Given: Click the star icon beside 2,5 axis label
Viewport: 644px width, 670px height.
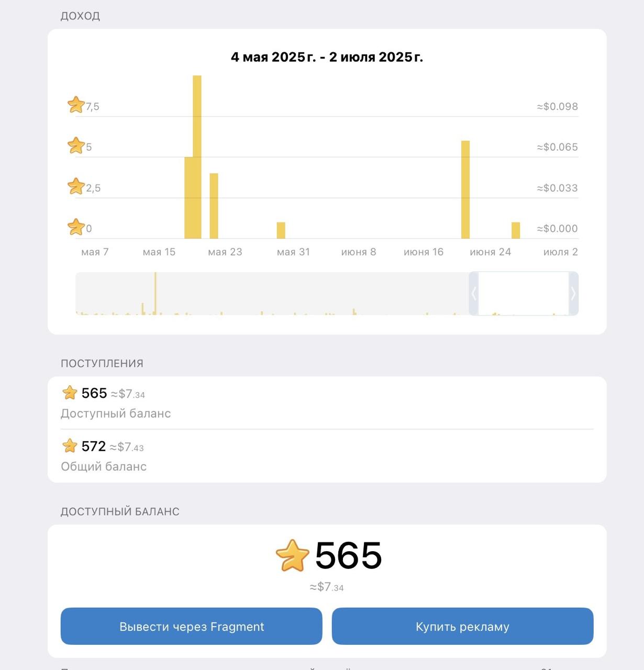Looking at the screenshot, I should click(x=76, y=186).
